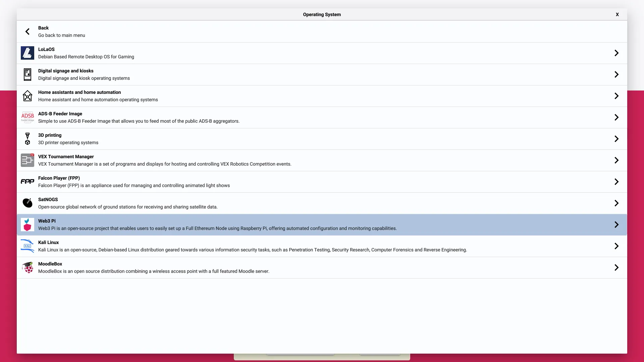Click the ADSB Feeder Image logo
The height and width of the screenshot is (362, 644).
28,117
